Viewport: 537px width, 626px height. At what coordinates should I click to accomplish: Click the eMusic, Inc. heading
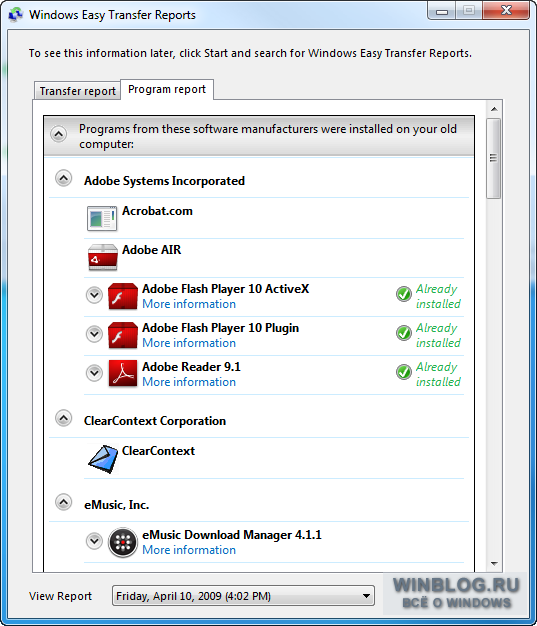(117, 505)
